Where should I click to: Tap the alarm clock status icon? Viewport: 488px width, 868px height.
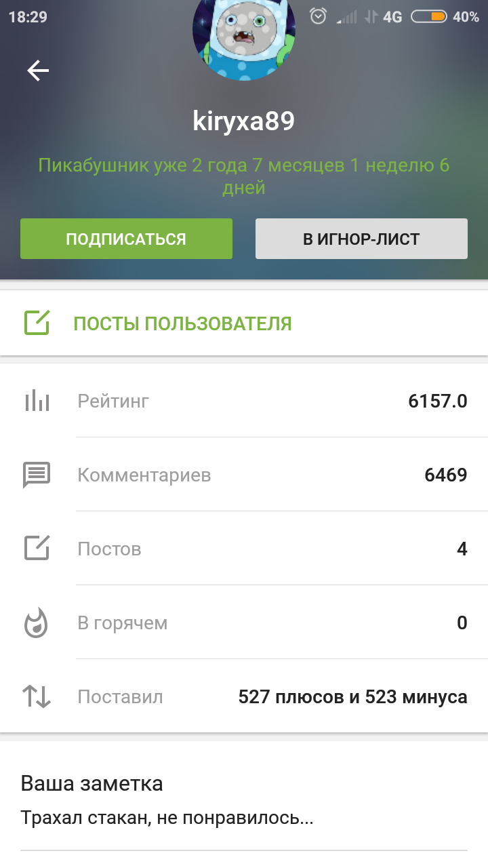pyautogui.click(x=318, y=16)
